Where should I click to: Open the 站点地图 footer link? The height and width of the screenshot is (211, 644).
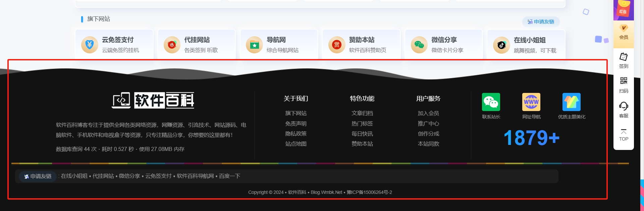[296, 144]
